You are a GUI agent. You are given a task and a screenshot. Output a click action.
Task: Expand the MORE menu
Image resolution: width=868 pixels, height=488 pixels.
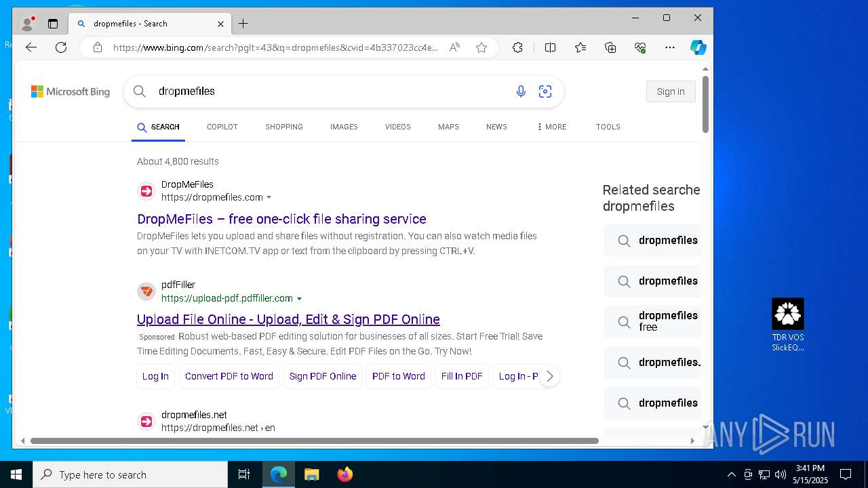551,127
